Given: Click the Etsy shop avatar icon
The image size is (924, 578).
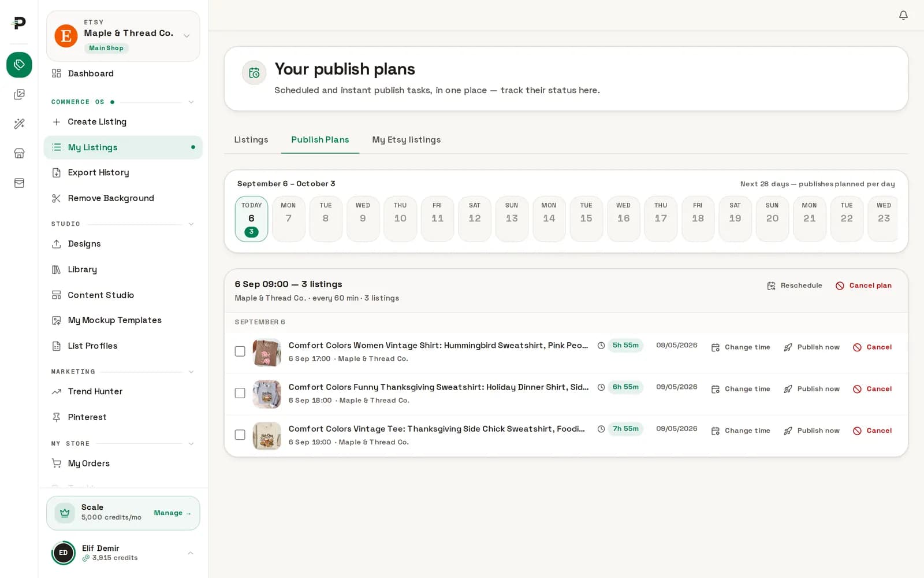Looking at the screenshot, I should coord(66,36).
